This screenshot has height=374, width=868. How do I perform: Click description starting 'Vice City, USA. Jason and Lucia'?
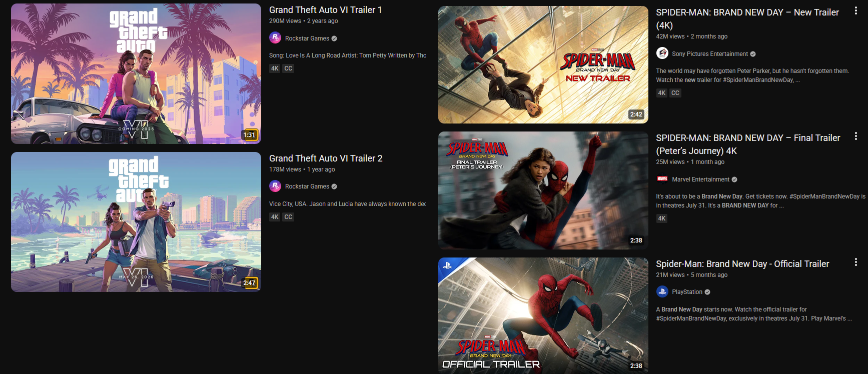[348, 204]
